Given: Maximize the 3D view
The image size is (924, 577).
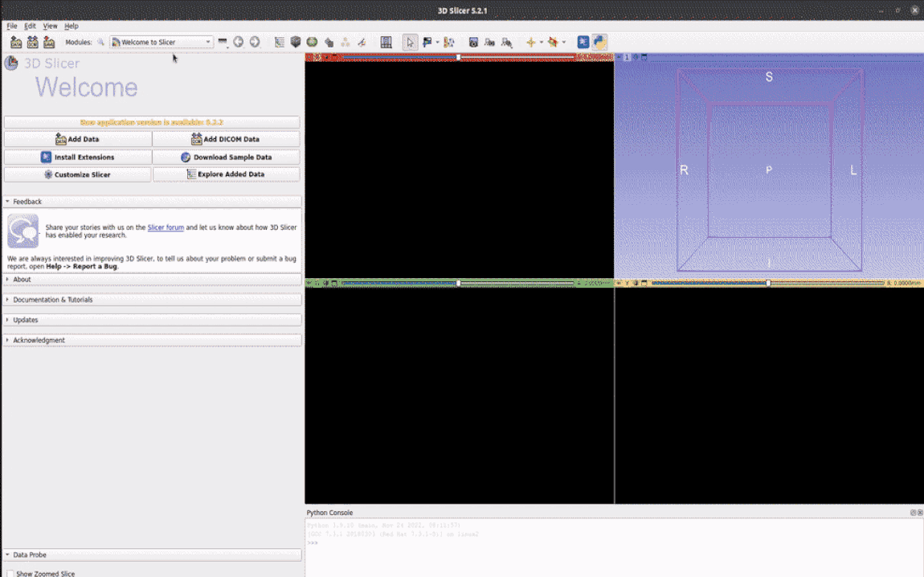Looking at the screenshot, I should (644, 57).
